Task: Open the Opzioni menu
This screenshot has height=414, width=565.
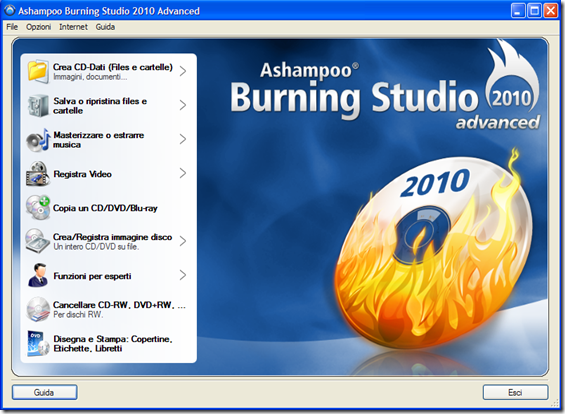Action: click(x=38, y=27)
